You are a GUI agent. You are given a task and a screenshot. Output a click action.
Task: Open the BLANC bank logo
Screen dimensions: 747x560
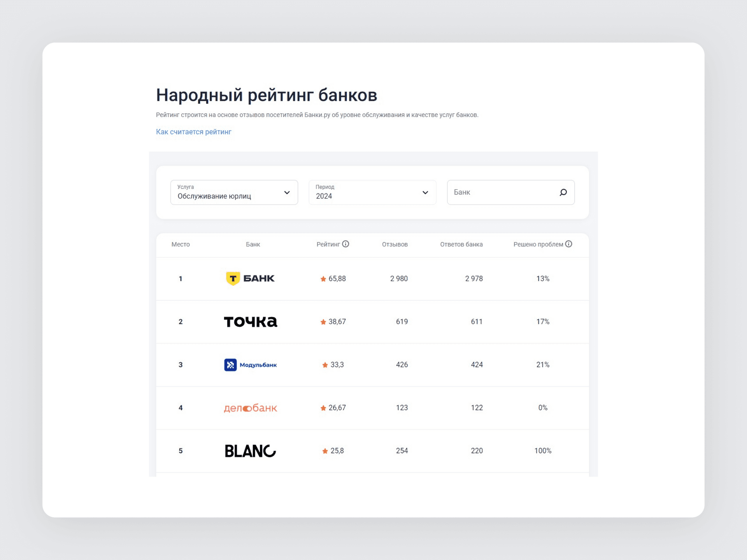coord(251,451)
